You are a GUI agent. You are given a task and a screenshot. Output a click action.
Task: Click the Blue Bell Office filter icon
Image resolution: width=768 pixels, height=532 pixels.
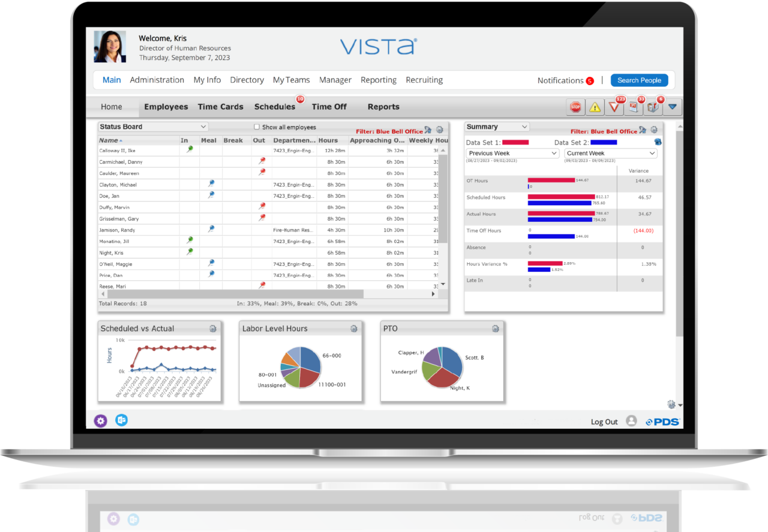click(428, 130)
